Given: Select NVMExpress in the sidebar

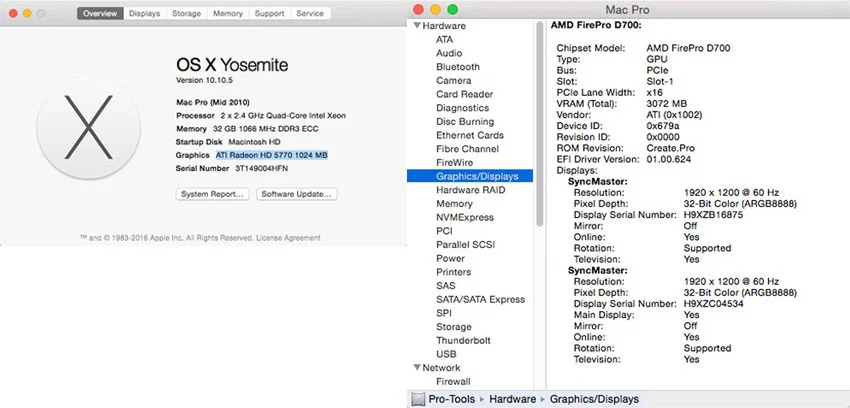Looking at the screenshot, I should [x=465, y=217].
